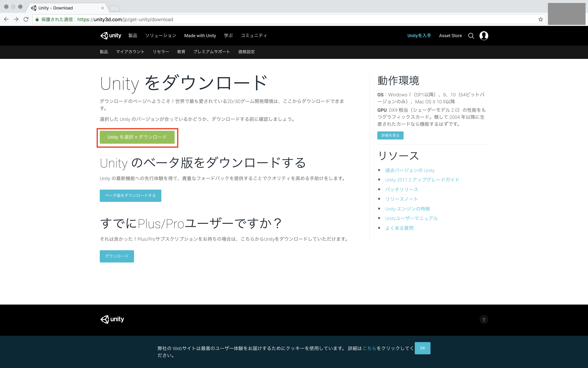
Task: Click the secure lock icon in address bar
Action: [x=37, y=19]
